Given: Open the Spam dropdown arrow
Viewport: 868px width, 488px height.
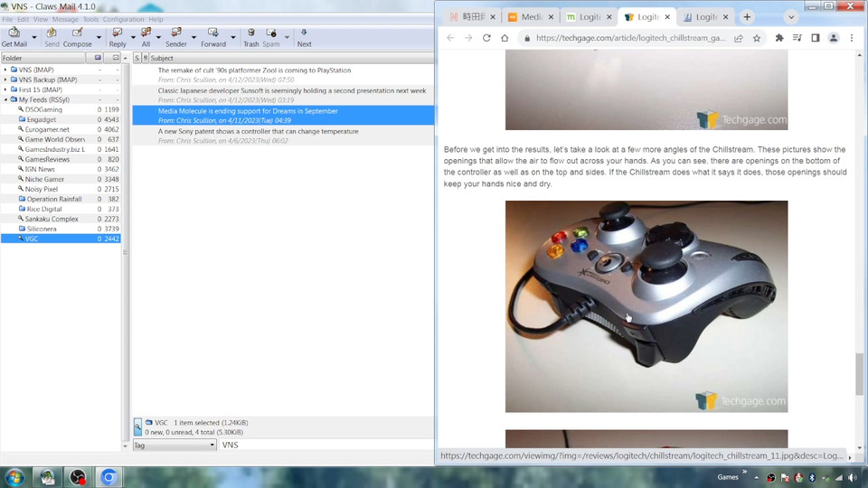Looking at the screenshot, I should (x=287, y=38).
